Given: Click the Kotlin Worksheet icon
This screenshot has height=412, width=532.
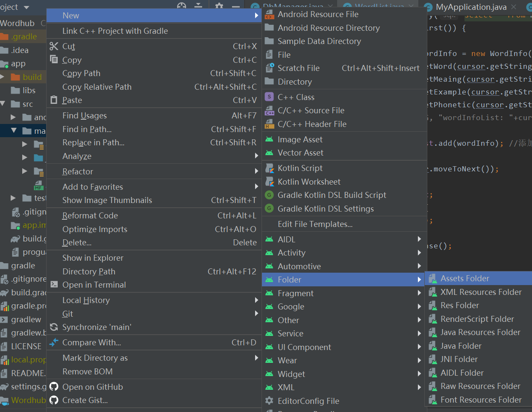Looking at the screenshot, I should pyautogui.click(x=269, y=182).
